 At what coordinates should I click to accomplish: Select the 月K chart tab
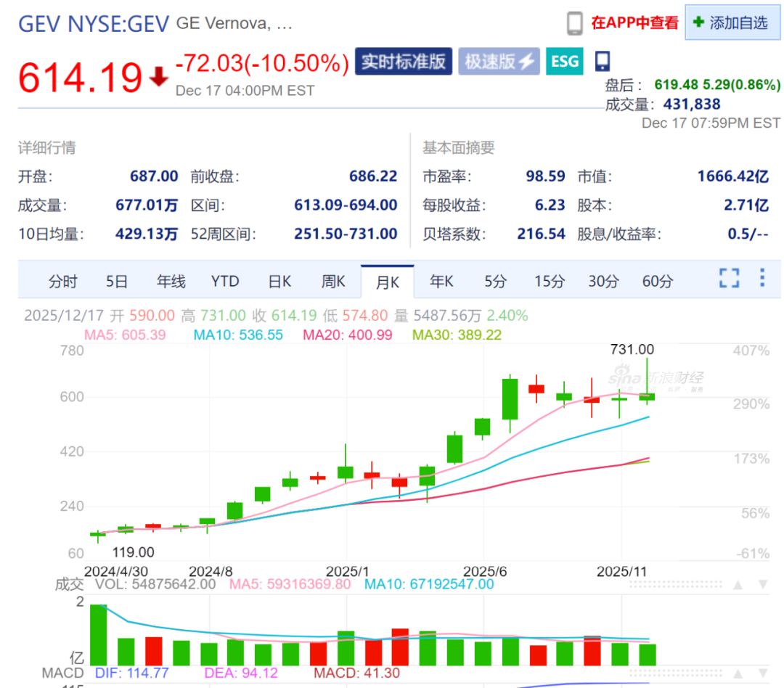[x=388, y=282]
